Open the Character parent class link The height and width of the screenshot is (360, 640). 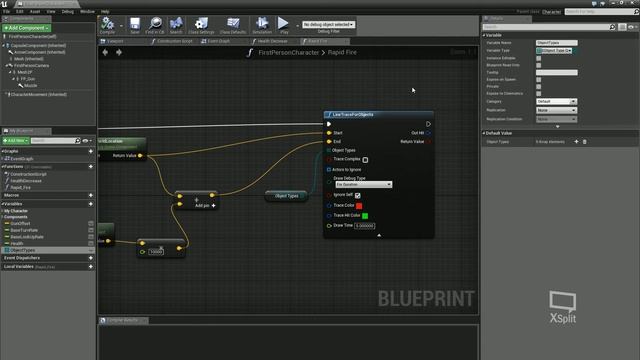click(551, 12)
